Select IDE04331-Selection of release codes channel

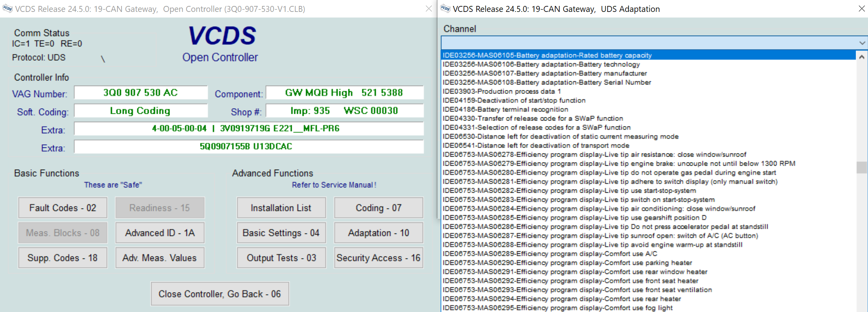pyautogui.click(x=649, y=127)
